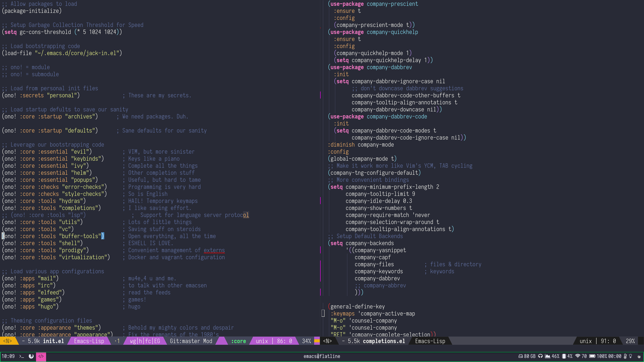Click the ·1 flycheck count in modeline
Image resolution: width=644 pixels, height=362 pixels.
[117, 341]
